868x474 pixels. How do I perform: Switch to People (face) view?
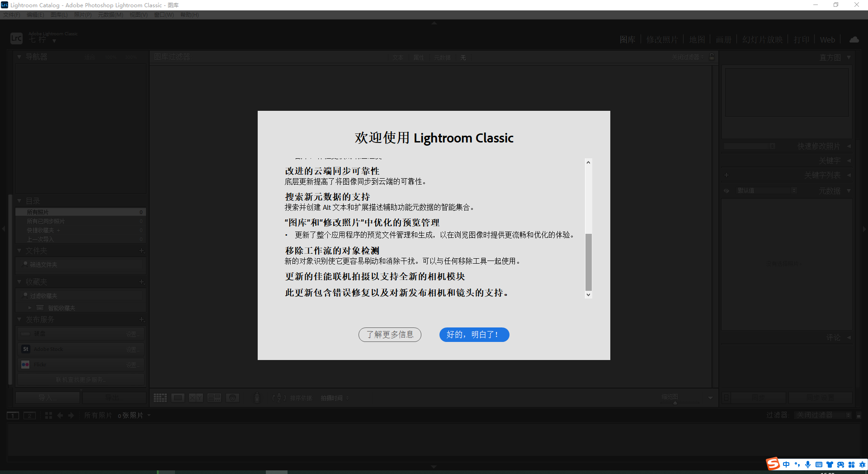pyautogui.click(x=232, y=398)
